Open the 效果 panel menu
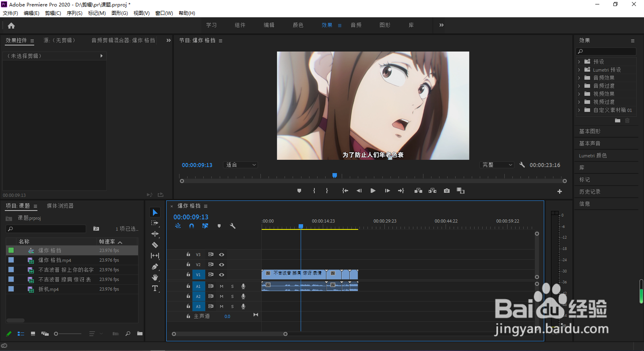644x351 pixels. click(x=633, y=41)
